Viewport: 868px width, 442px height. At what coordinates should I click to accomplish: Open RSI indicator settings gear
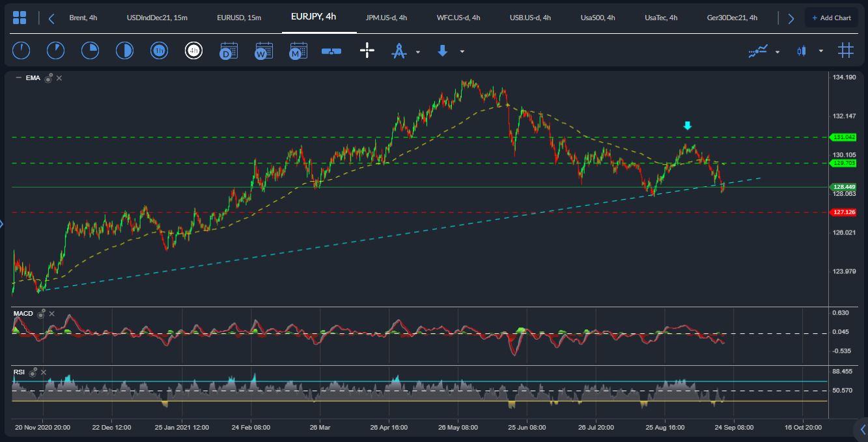pyautogui.click(x=33, y=372)
